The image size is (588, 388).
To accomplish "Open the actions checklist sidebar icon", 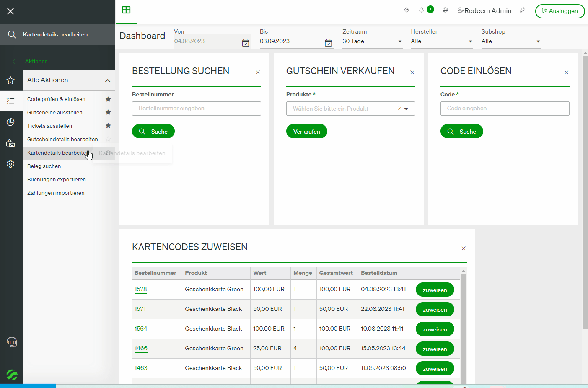I will click(x=11, y=101).
